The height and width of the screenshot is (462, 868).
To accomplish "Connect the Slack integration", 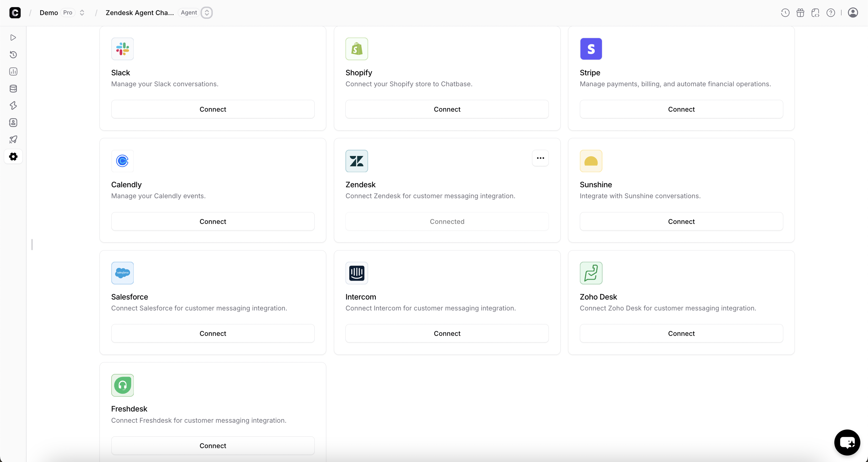I will click(x=213, y=109).
